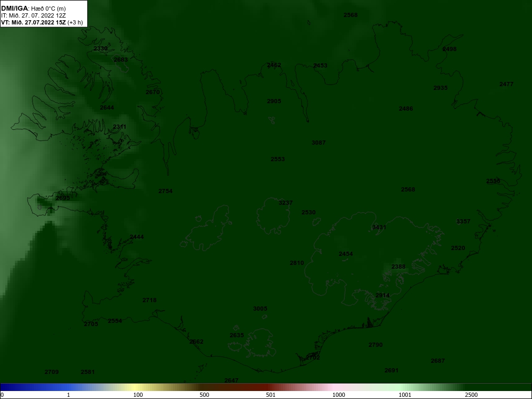Select the 2709 offshore value

52,372
